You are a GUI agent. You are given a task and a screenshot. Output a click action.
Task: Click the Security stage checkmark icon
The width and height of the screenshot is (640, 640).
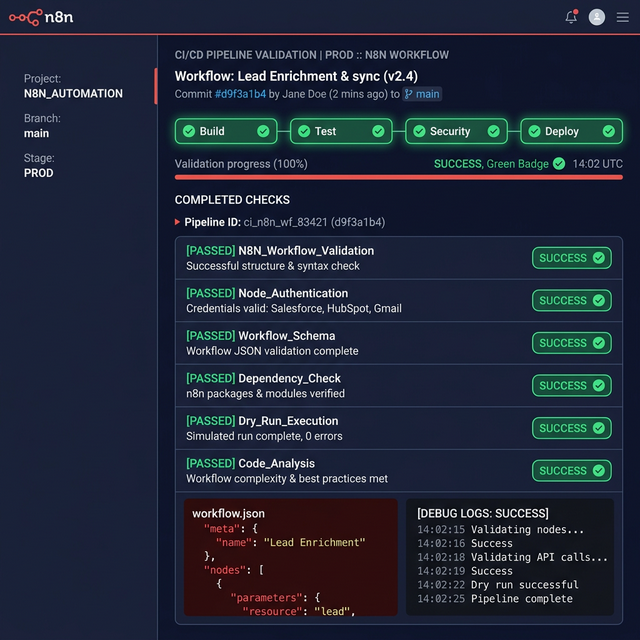coord(493,131)
